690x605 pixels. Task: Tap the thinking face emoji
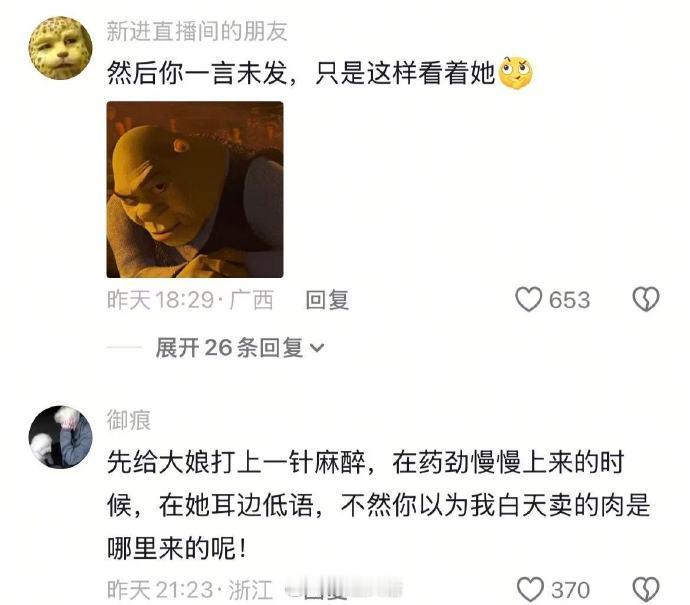(x=516, y=73)
